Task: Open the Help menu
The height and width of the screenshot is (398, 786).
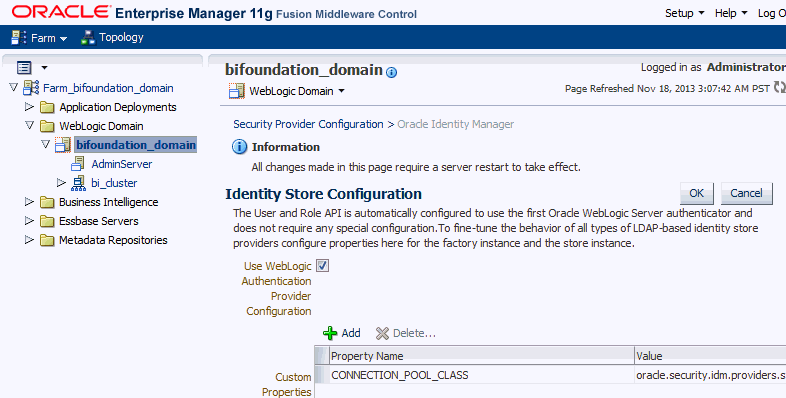Action: [x=731, y=14]
